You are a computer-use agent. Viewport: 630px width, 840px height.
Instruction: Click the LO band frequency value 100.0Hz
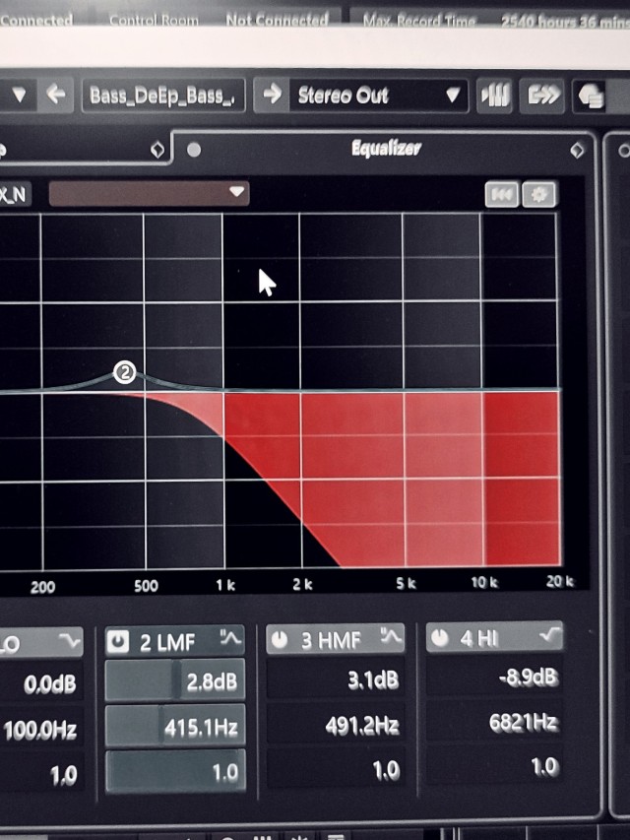(x=41, y=730)
